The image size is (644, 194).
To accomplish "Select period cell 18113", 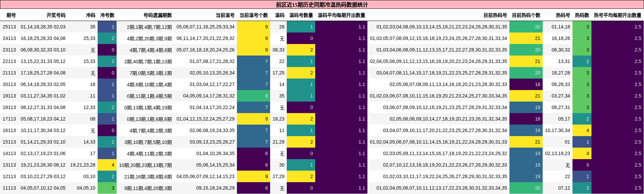I will 9,107.
